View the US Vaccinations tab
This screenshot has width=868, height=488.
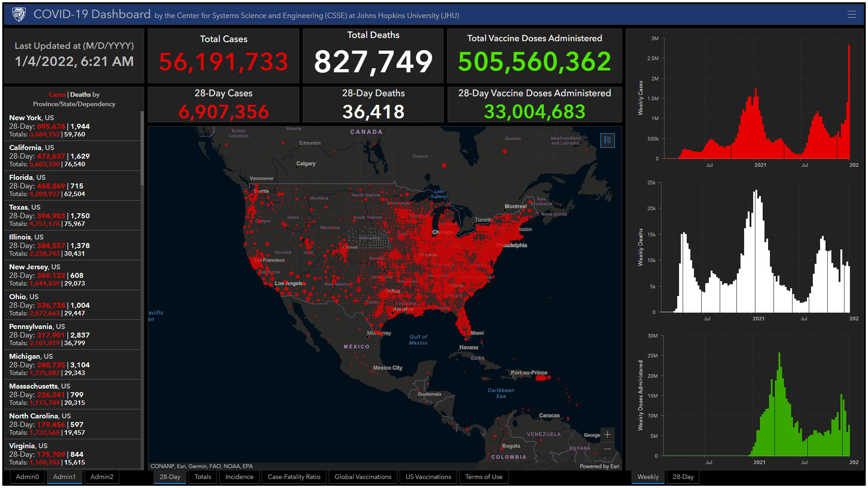[428, 477]
